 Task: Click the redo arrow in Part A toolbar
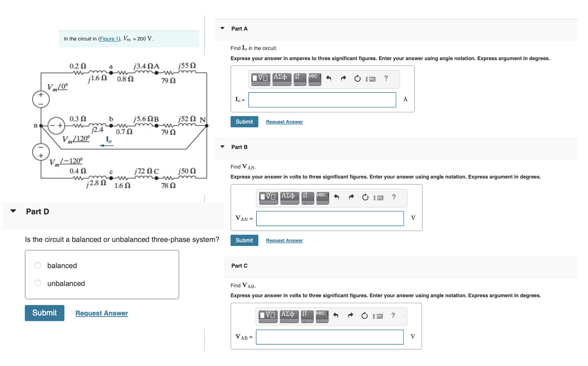pos(343,79)
